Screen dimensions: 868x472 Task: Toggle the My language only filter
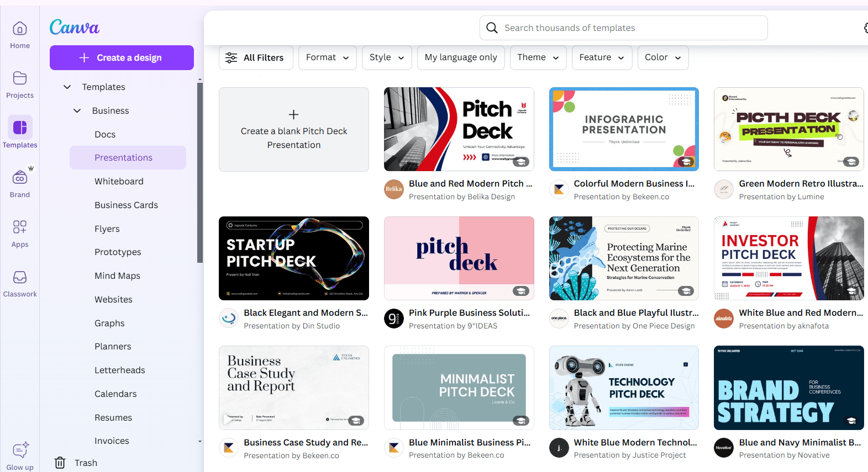[x=461, y=57]
